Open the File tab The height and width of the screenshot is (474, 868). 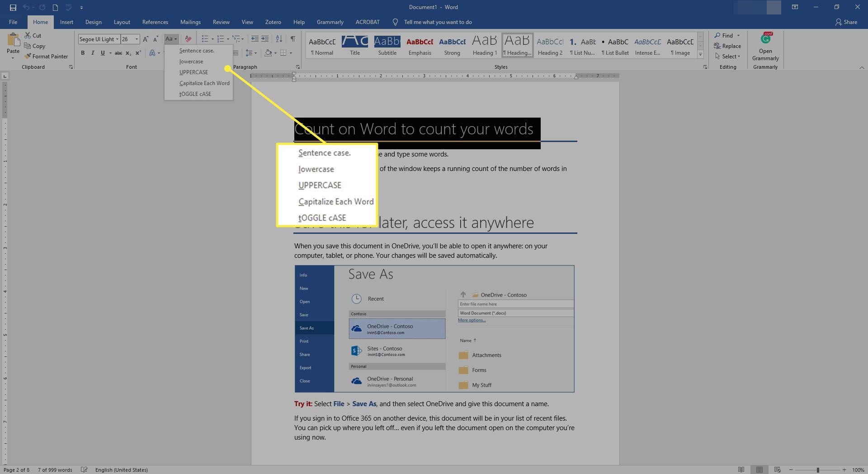[13, 22]
